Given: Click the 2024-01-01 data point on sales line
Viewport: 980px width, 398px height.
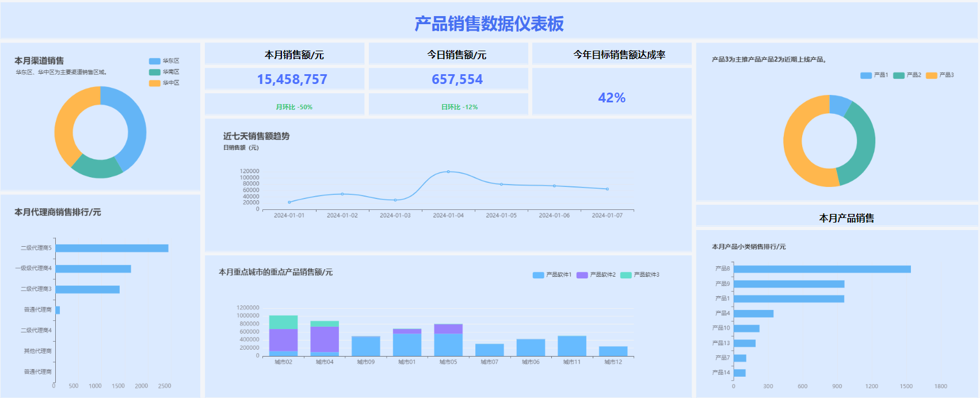Looking at the screenshot, I should pos(289,202).
